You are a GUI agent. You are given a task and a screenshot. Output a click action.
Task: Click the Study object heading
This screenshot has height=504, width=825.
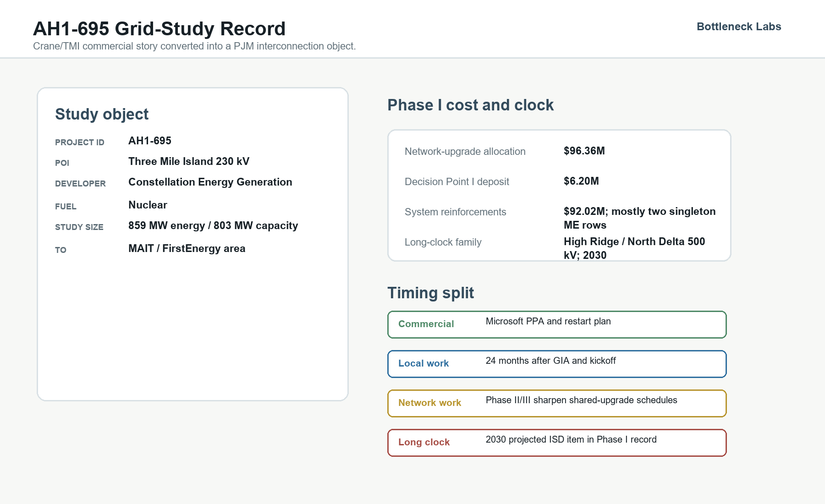[102, 114]
